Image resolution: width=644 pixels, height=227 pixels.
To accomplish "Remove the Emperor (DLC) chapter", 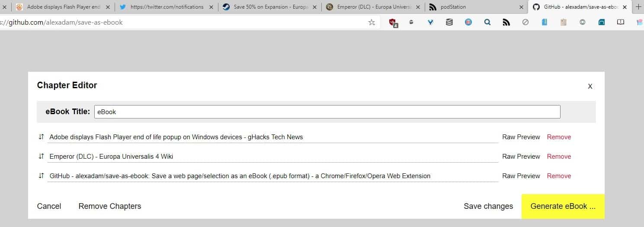I will (x=559, y=157).
